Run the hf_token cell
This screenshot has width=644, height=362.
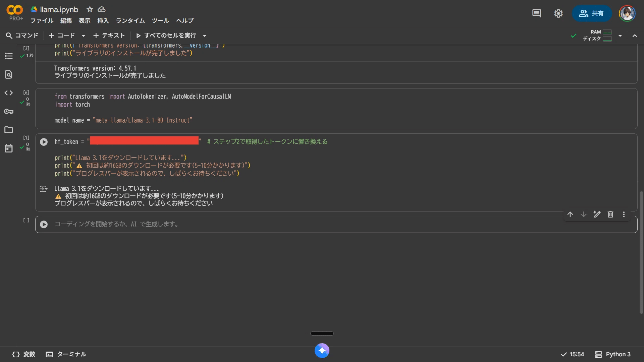click(44, 142)
